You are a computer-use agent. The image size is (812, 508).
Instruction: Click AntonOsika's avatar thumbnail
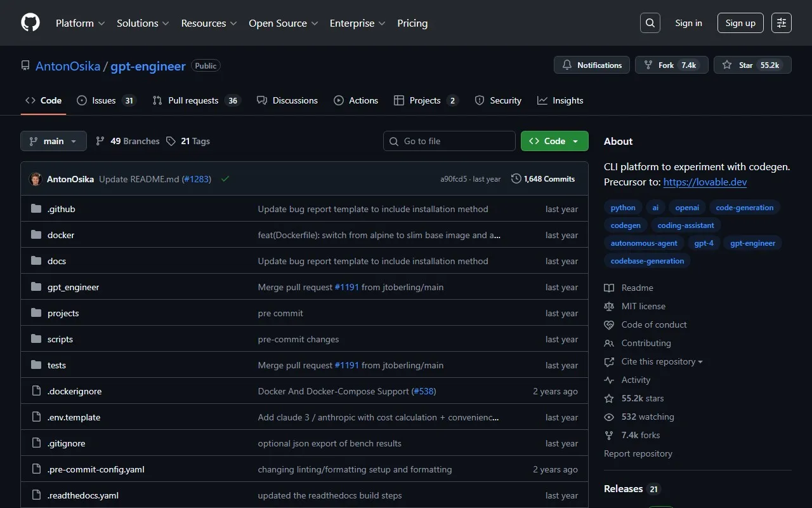point(36,179)
